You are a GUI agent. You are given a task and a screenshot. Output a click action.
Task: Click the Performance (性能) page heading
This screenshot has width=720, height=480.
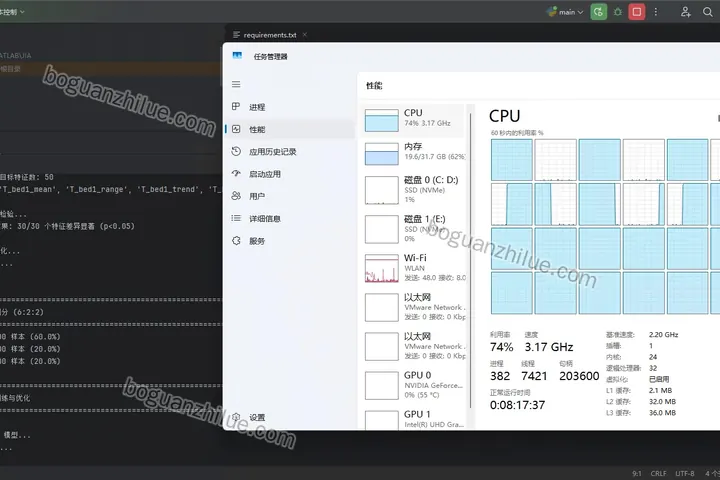coord(374,85)
